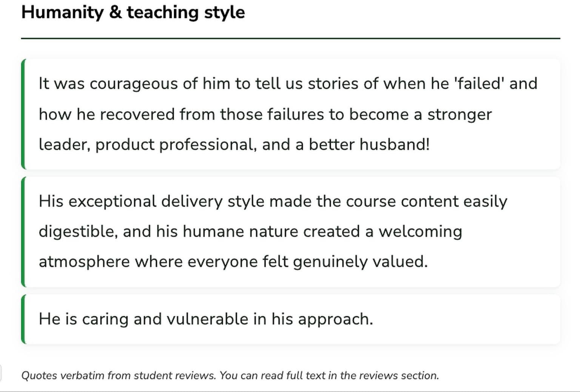This screenshot has height=392, width=580.
Task: Click "teaching style" in the heading
Action: [185, 12]
